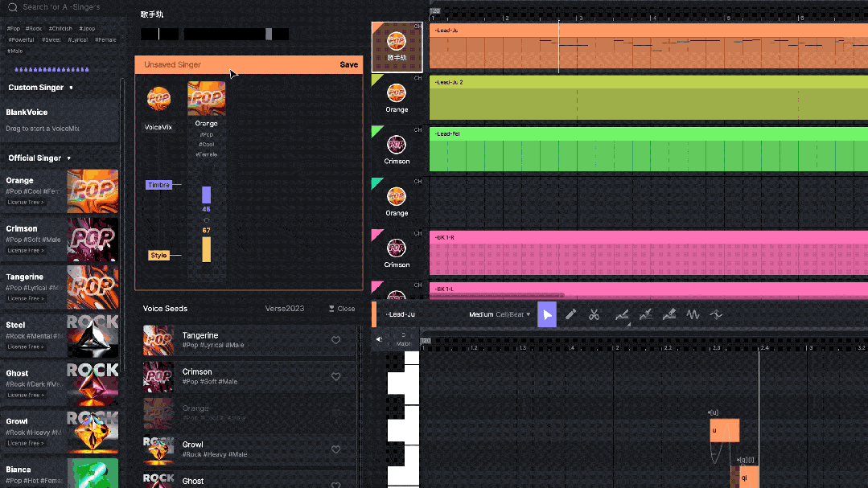868x488 pixels.
Task: Click the waveform vibrato tool icon
Action: point(693,315)
